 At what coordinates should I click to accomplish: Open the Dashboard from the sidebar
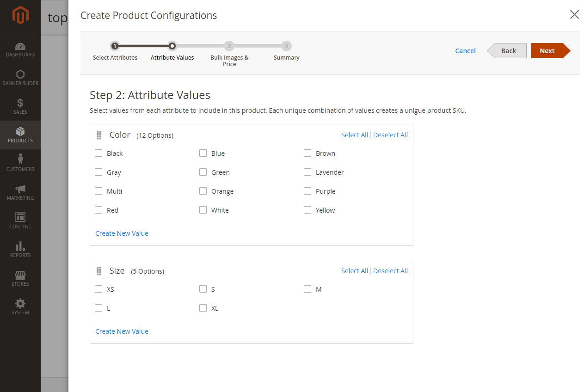pyautogui.click(x=20, y=49)
